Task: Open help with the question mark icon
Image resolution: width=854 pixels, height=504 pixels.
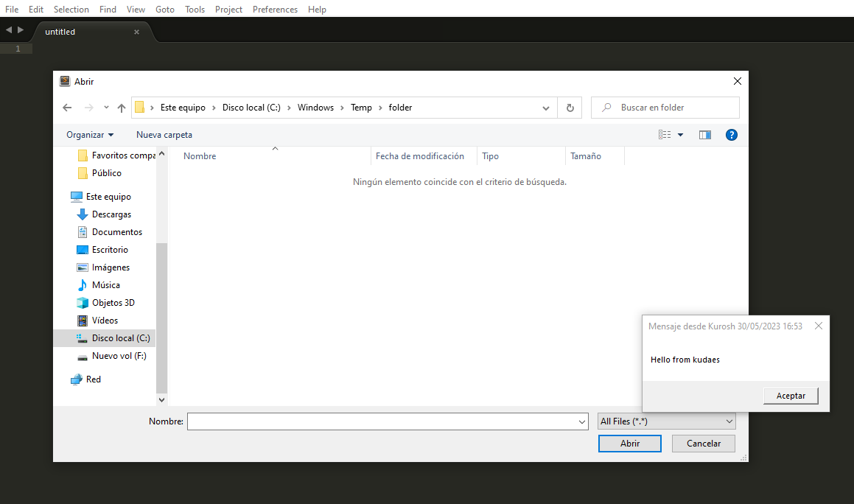Action: (732, 135)
